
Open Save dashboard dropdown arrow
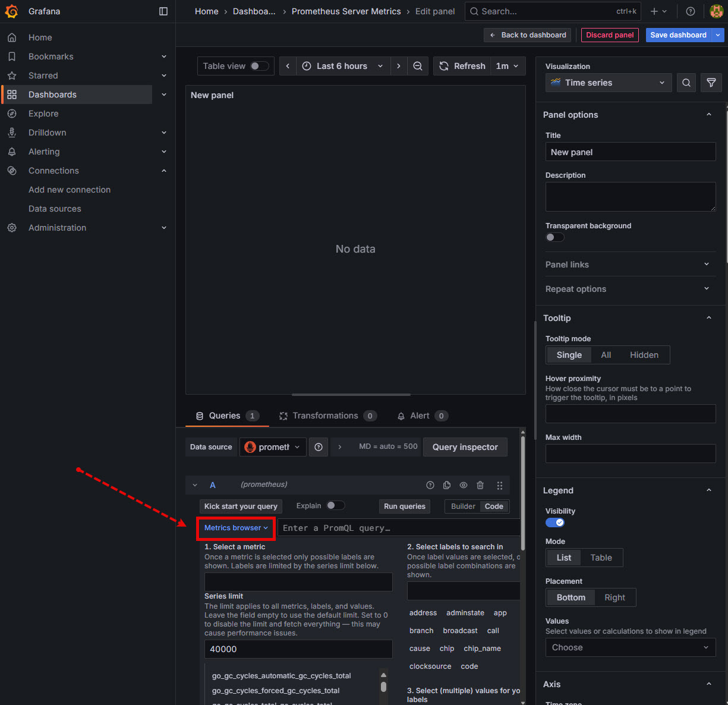click(x=718, y=35)
